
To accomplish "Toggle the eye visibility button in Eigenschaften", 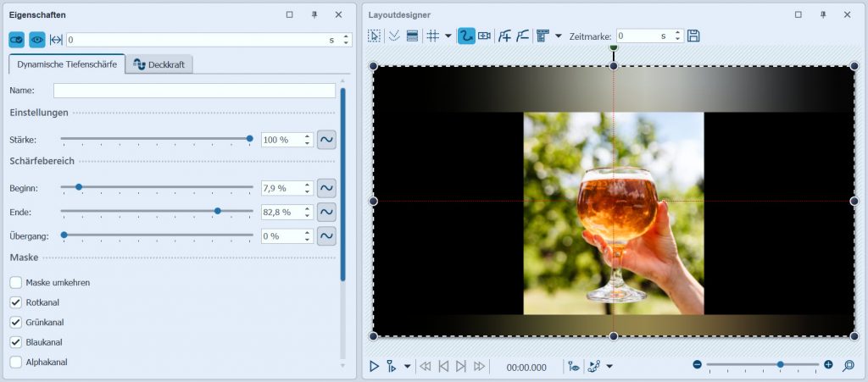I will click(x=37, y=40).
